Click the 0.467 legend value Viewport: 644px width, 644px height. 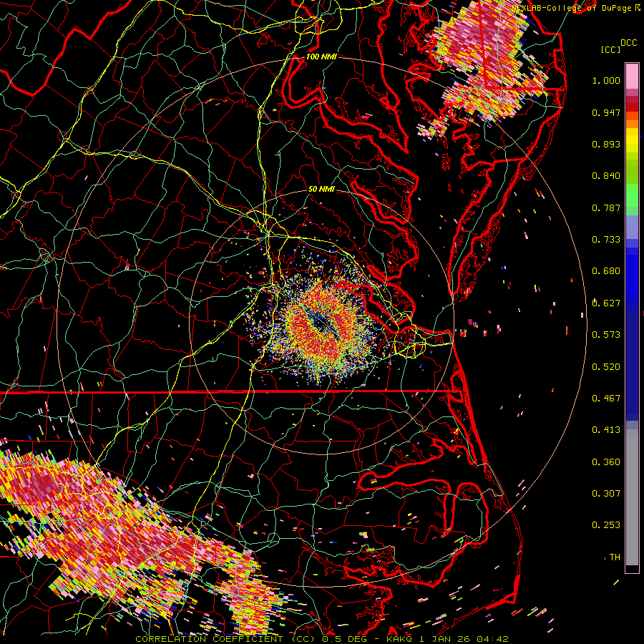point(606,399)
